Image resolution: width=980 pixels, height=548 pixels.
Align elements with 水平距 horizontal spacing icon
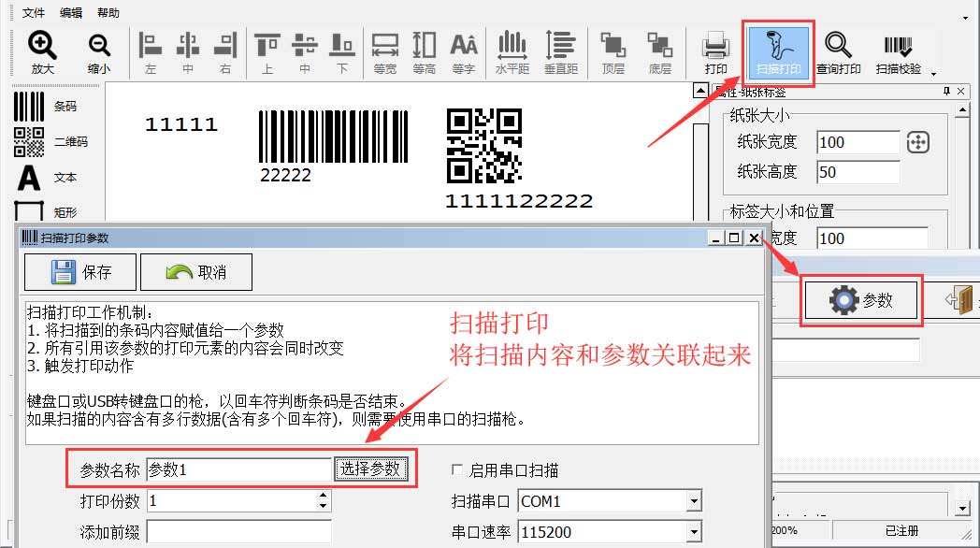[x=512, y=51]
